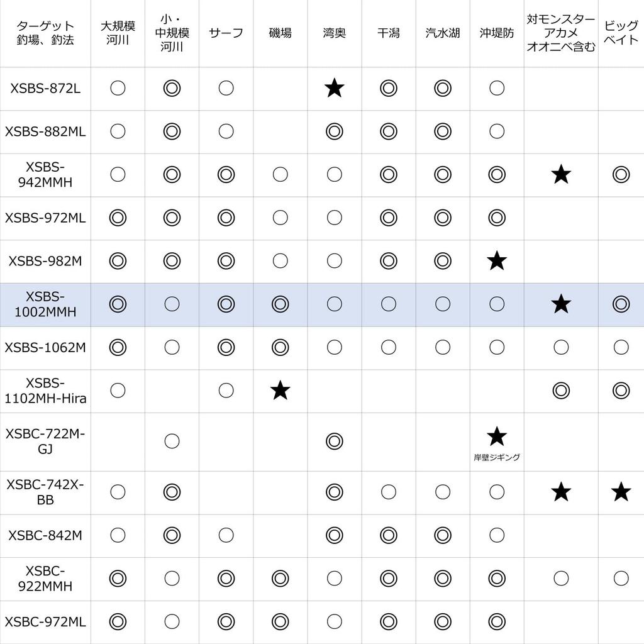Click the single circle in the XSBC-722M-GJ row

coord(172,441)
